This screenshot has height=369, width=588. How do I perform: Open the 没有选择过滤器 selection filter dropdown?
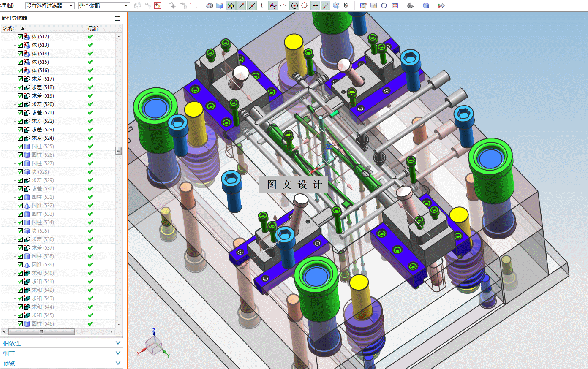tap(50, 5)
